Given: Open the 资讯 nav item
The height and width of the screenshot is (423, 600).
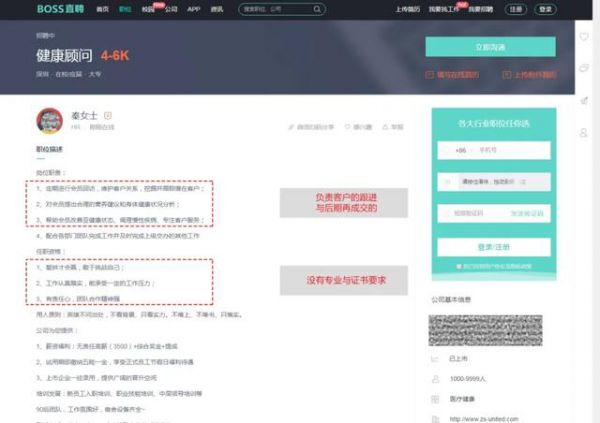Looking at the screenshot, I should pyautogui.click(x=217, y=9).
